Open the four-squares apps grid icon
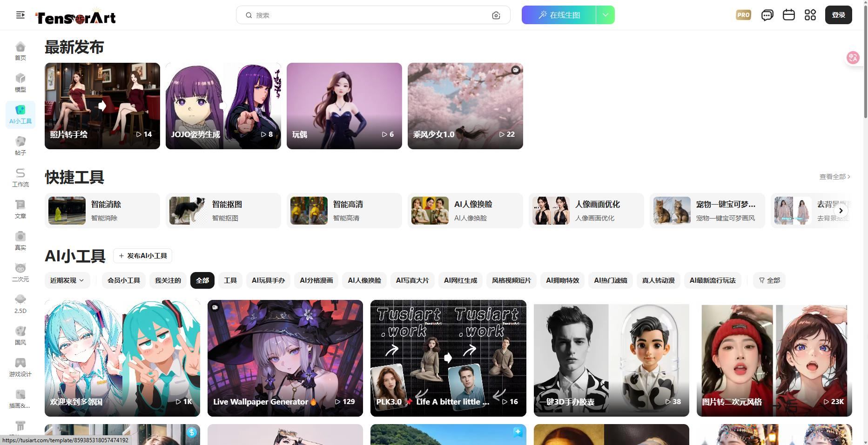 (810, 15)
